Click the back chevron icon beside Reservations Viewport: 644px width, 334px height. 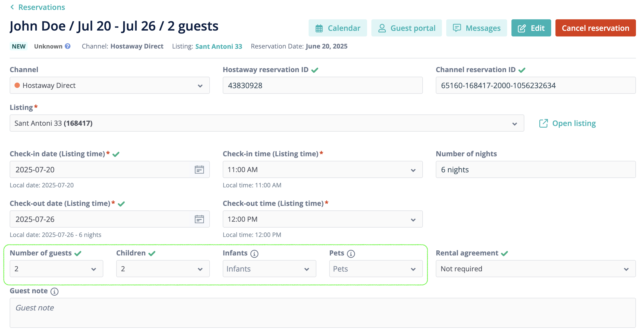click(x=12, y=7)
